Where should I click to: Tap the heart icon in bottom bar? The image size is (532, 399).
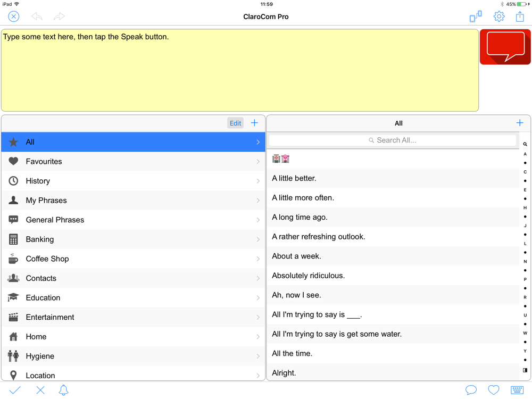[494, 390]
